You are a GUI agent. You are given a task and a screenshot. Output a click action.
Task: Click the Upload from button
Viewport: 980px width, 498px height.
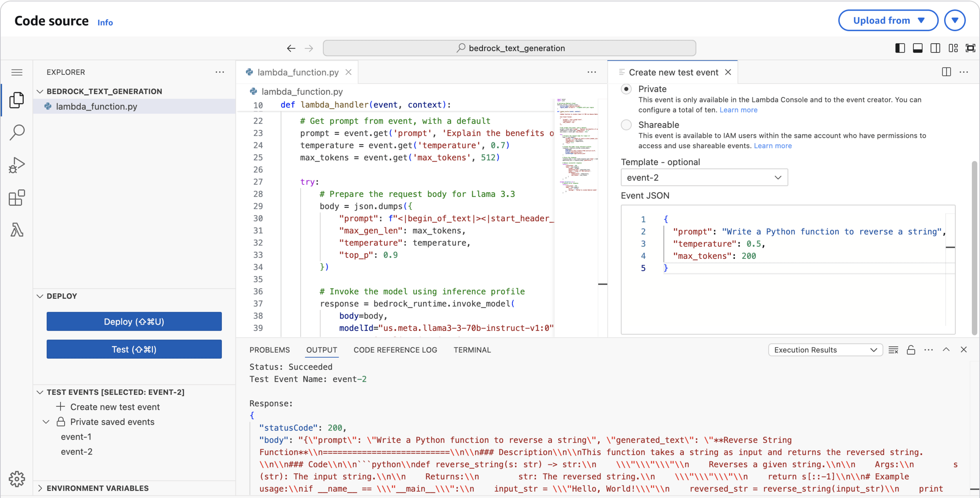click(x=888, y=20)
